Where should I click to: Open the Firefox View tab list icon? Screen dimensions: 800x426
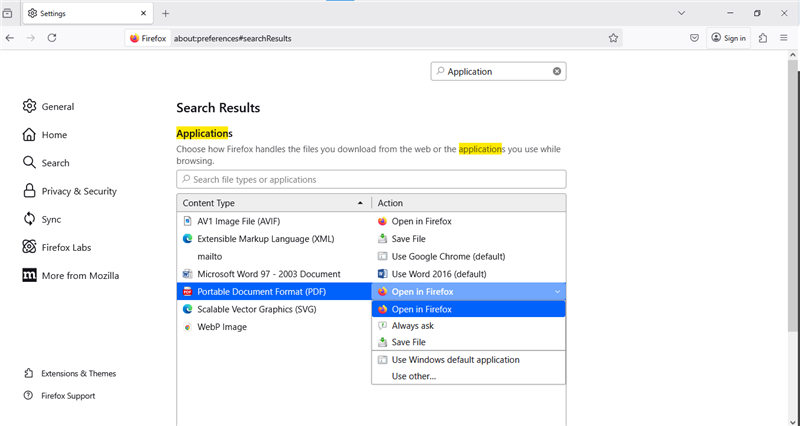click(7, 13)
